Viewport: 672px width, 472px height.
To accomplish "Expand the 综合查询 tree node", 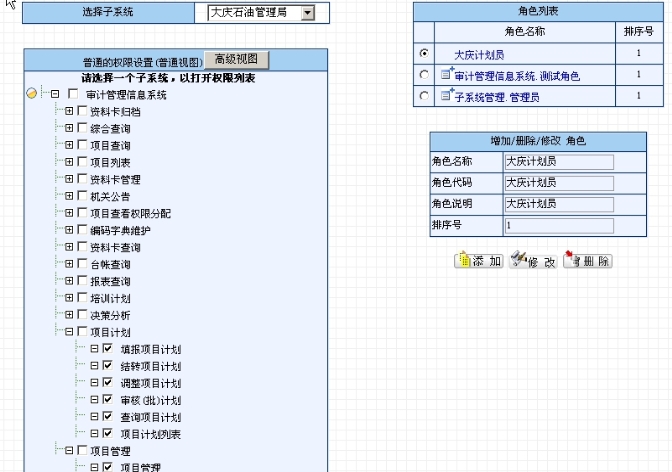I will [x=70, y=128].
